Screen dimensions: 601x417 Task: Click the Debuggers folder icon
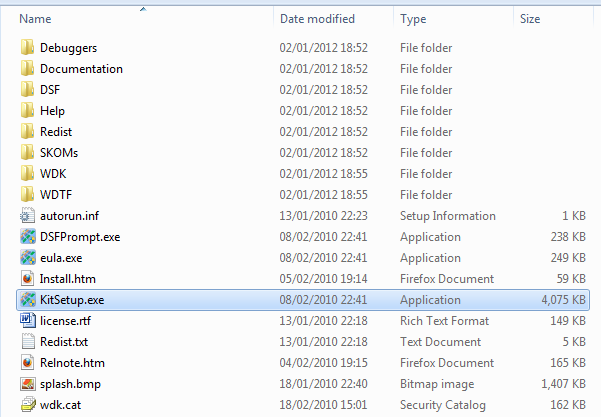tap(27, 48)
